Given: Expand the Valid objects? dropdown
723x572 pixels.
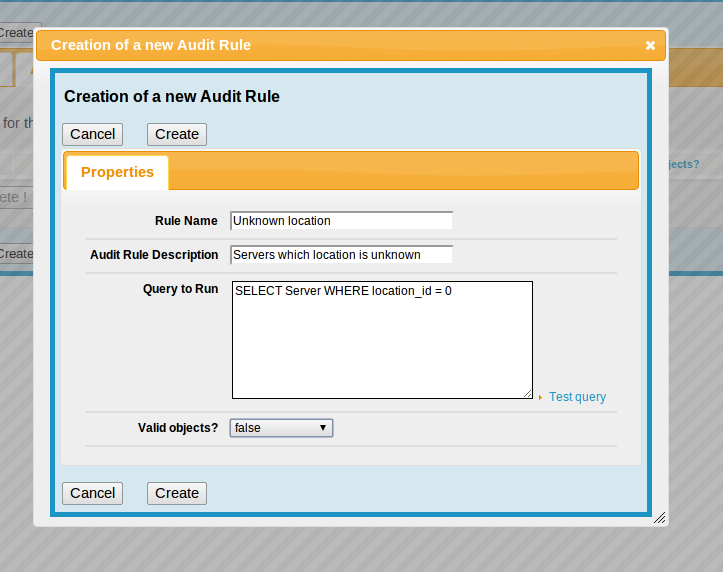Looking at the screenshot, I should (x=281, y=428).
